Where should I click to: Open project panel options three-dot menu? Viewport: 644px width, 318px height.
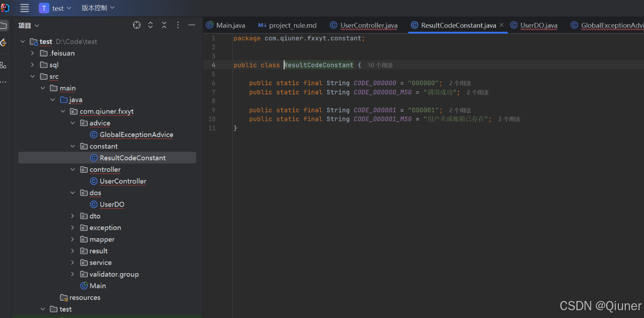pos(178,25)
